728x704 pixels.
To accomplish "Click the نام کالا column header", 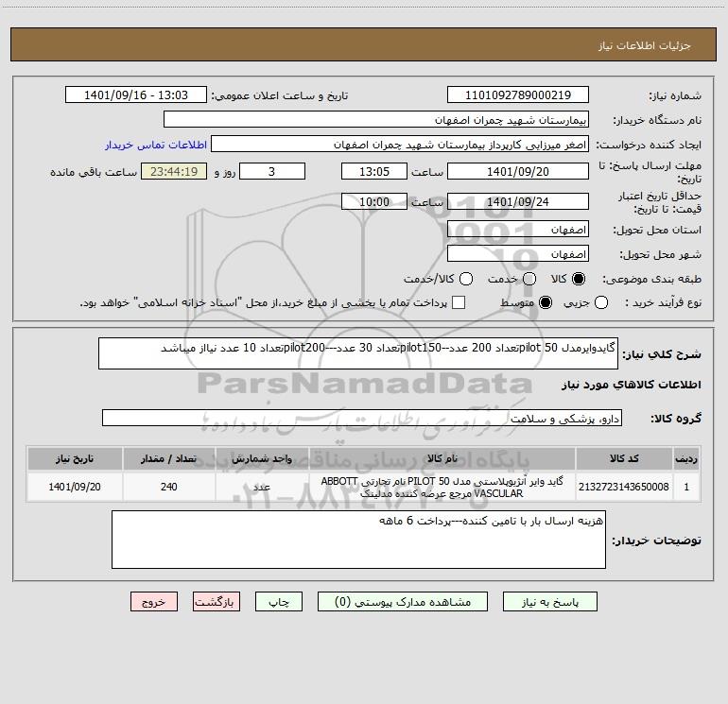I will (x=442, y=458).
